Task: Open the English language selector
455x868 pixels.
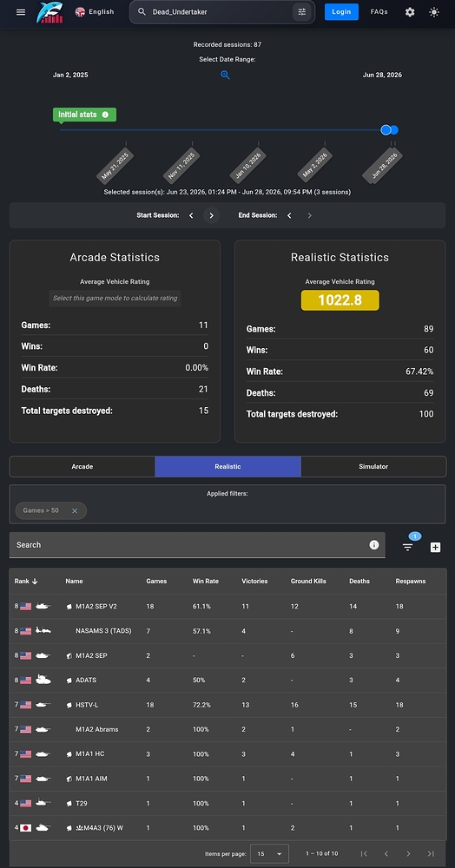Action: pyautogui.click(x=95, y=11)
